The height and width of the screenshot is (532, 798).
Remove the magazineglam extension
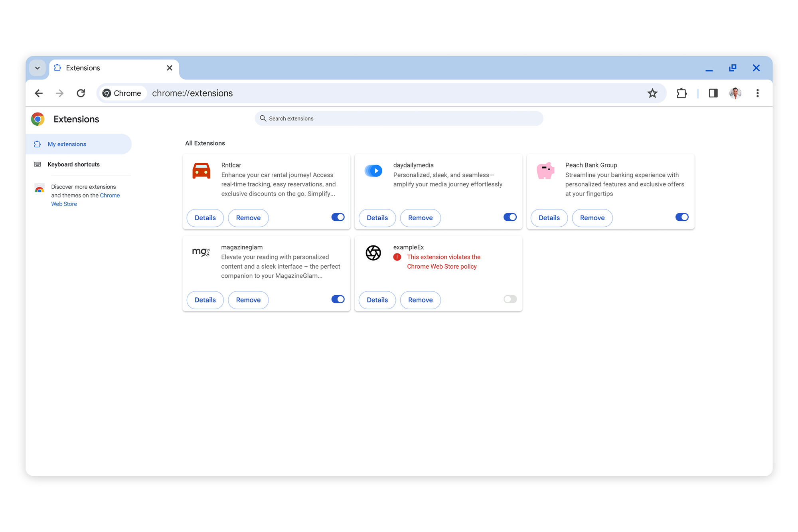(x=248, y=300)
